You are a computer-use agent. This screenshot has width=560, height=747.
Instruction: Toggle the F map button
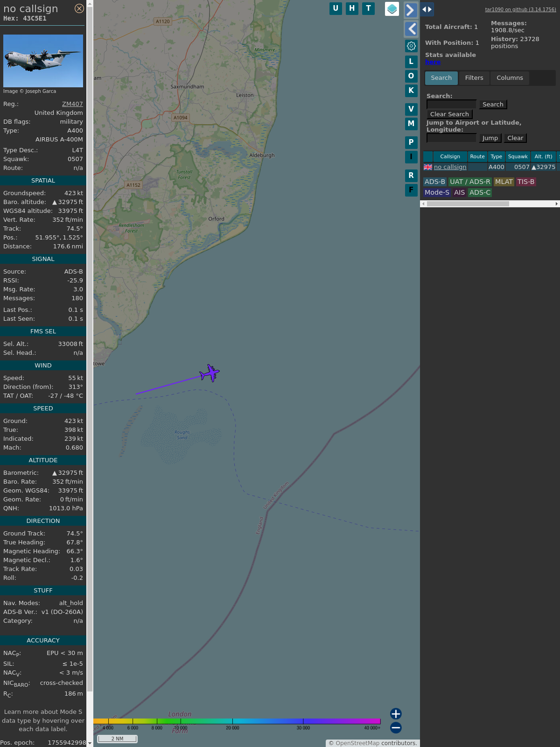411,190
